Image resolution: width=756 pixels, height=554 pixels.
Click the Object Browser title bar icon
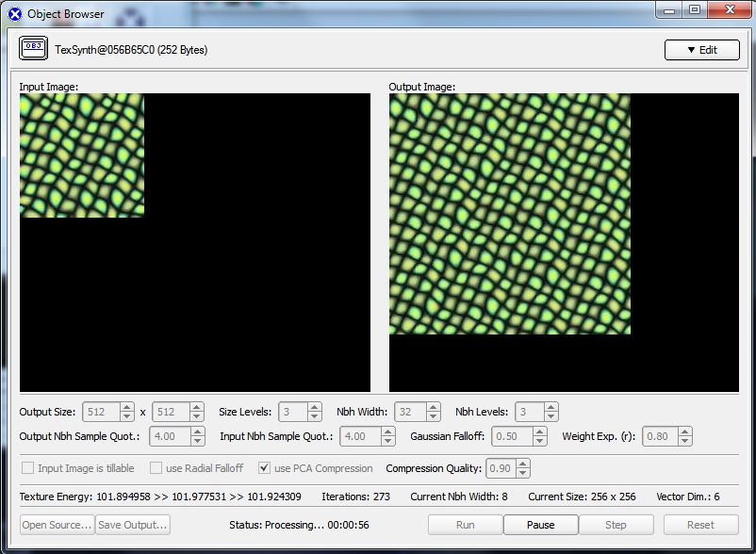click(x=14, y=13)
